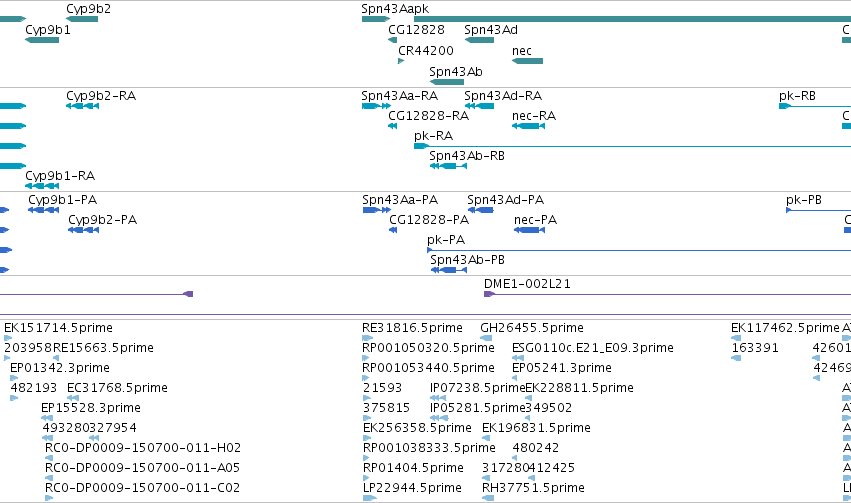Open the Cyp9b2-RA transcript
This screenshot has width=851, height=503.
point(82,106)
